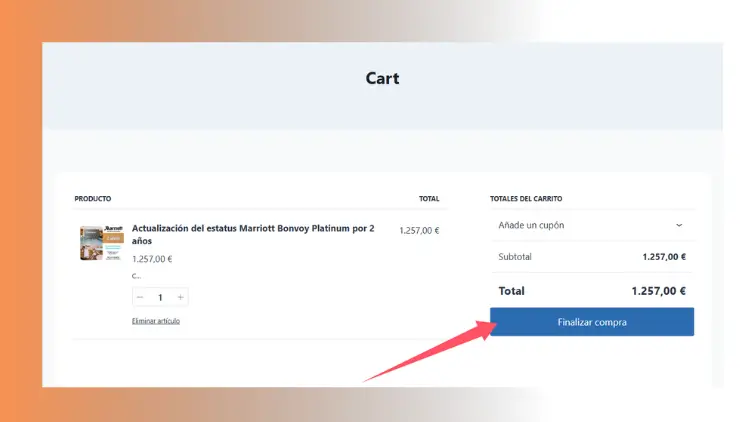
Task: Click the bold Total label
Action: click(x=511, y=291)
